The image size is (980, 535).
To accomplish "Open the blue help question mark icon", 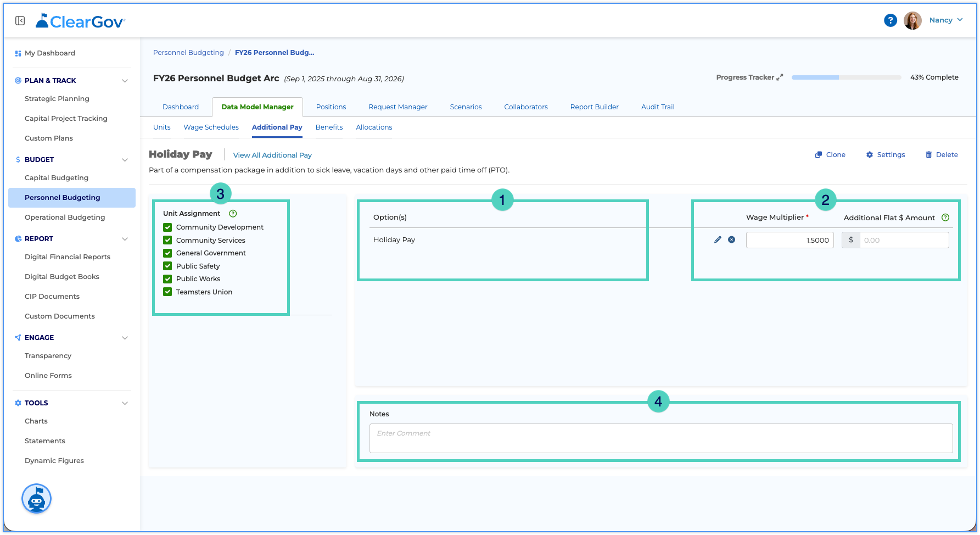I will [890, 20].
